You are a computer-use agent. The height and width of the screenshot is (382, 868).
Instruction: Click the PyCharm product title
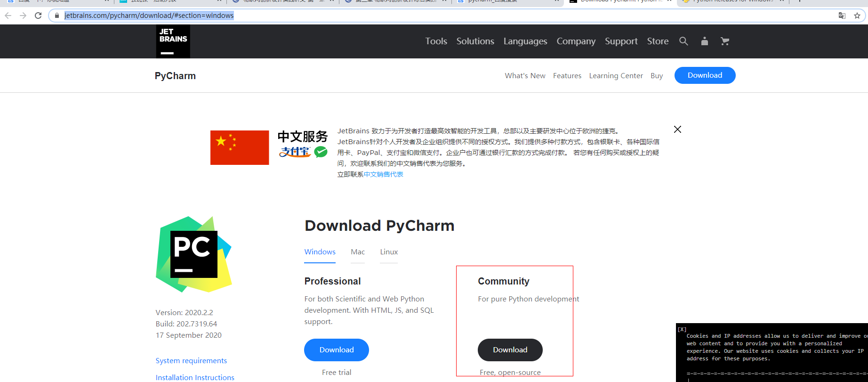(x=175, y=76)
